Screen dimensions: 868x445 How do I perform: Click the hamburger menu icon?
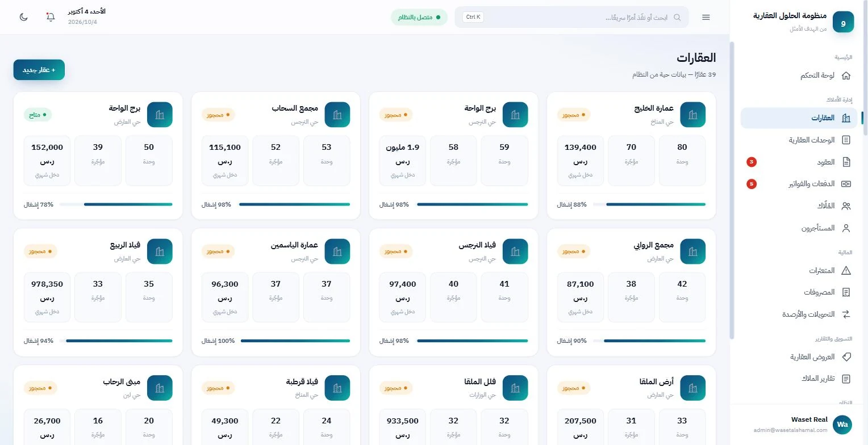coord(706,17)
